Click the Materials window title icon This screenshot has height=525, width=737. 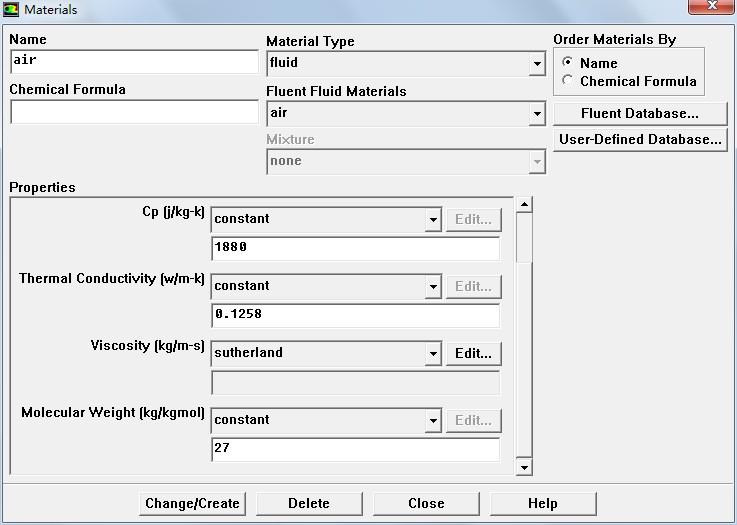(x=11, y=10)
